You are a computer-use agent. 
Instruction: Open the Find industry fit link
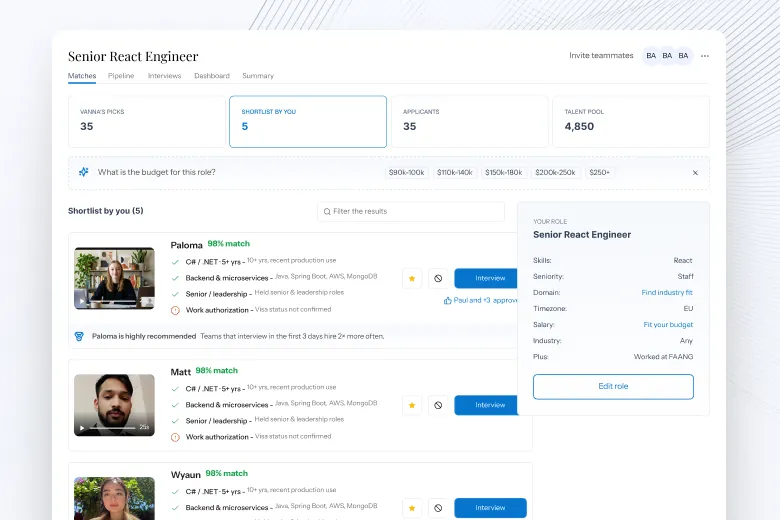point(667,293)
